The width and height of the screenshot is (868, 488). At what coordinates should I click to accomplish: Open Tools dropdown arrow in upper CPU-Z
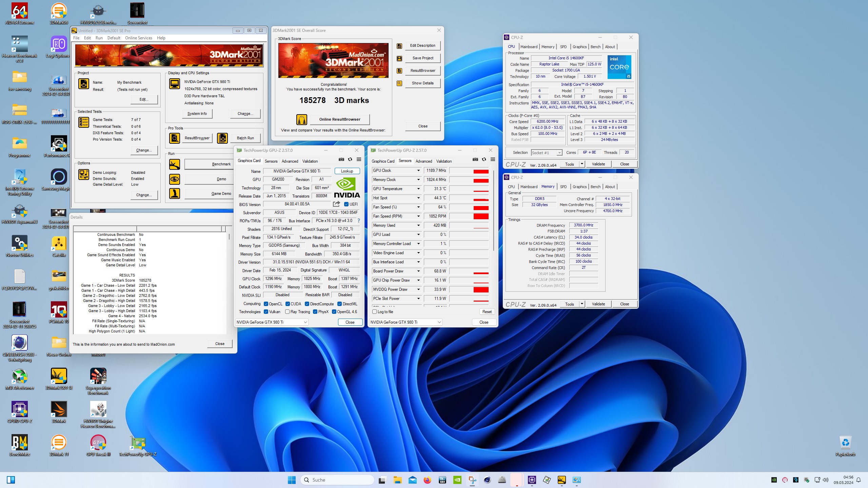582,164
